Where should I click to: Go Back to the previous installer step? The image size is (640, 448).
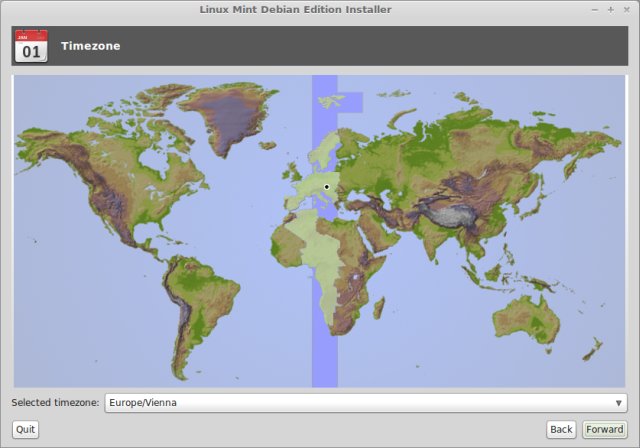tap(561, 429)
